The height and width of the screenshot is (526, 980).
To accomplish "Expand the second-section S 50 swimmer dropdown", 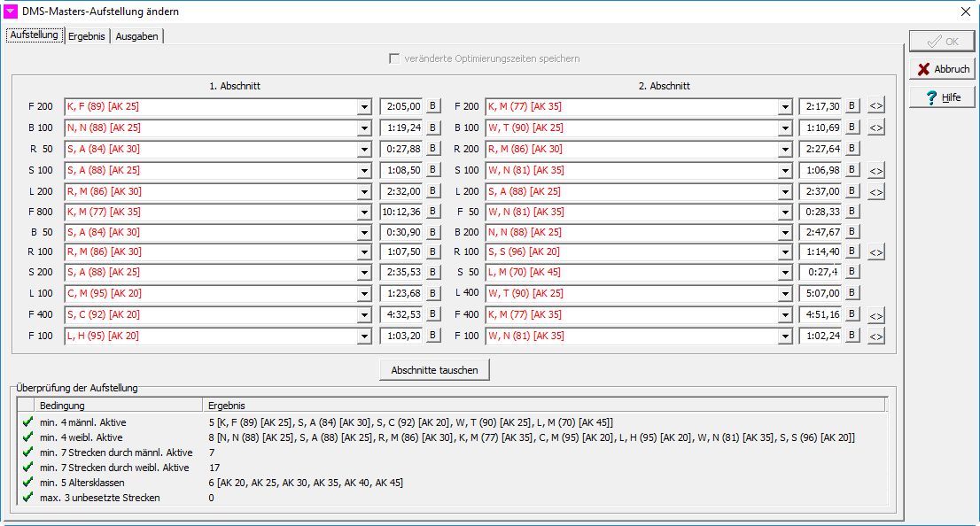I will [x=785, y=275].
